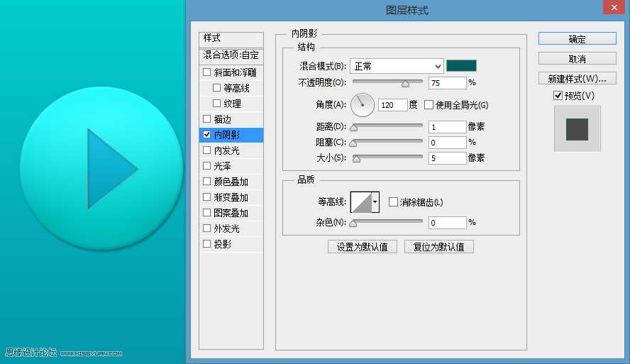Click 新建样式(W)... button
The width and height of the screenshot is (630, 364).
click(577, 78)
